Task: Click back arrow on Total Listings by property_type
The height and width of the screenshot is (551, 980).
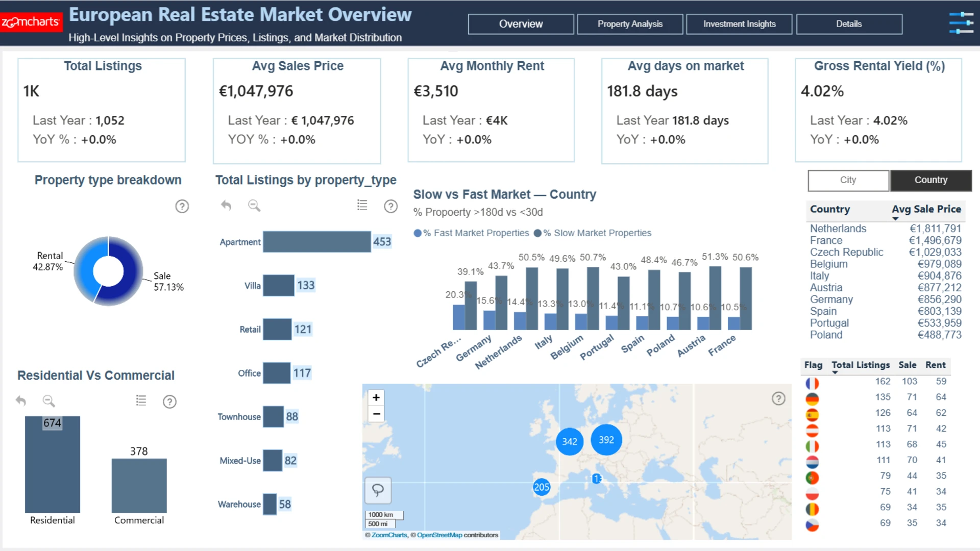Action: pyautogui.click(x=226, y=206)
